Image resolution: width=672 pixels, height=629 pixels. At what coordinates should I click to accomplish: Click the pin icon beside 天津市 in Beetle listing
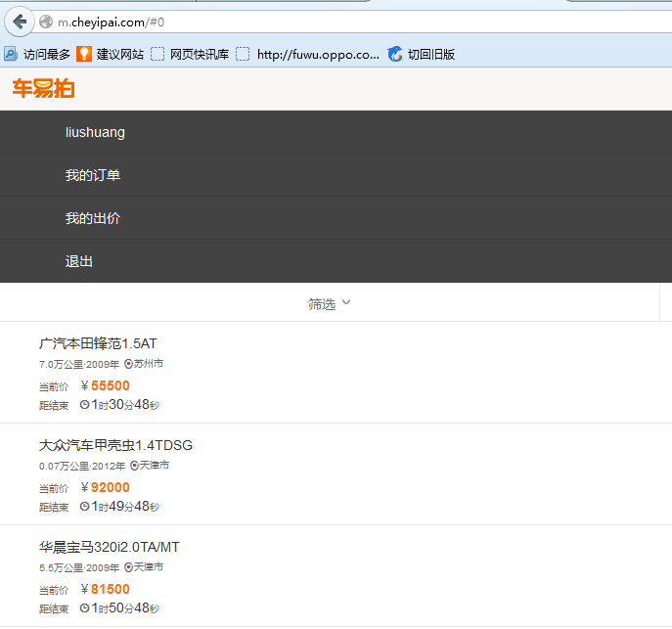(x=134, y=466)
